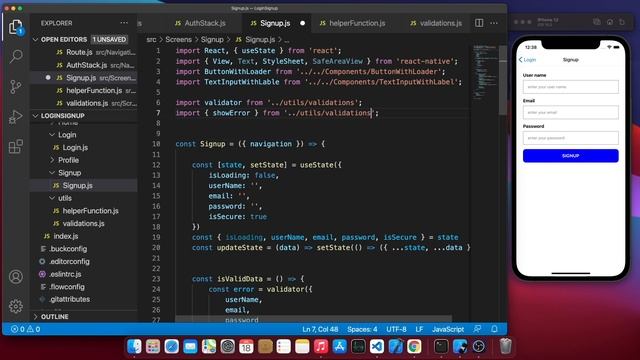
Task: Open Terminal from the Dock
Action: pyautogui.click(x=441, y=347)
